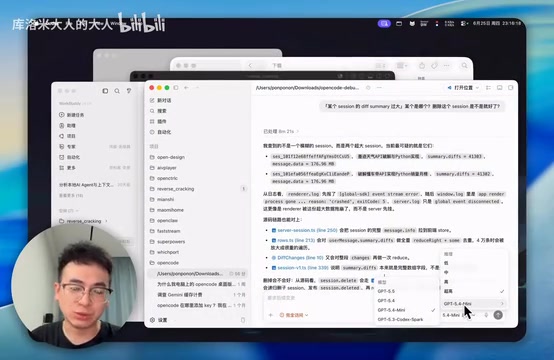Click 查看更多 (18) in WorkBuddy window
Viewport: 554px width, 360px height.
click(71, 195)
